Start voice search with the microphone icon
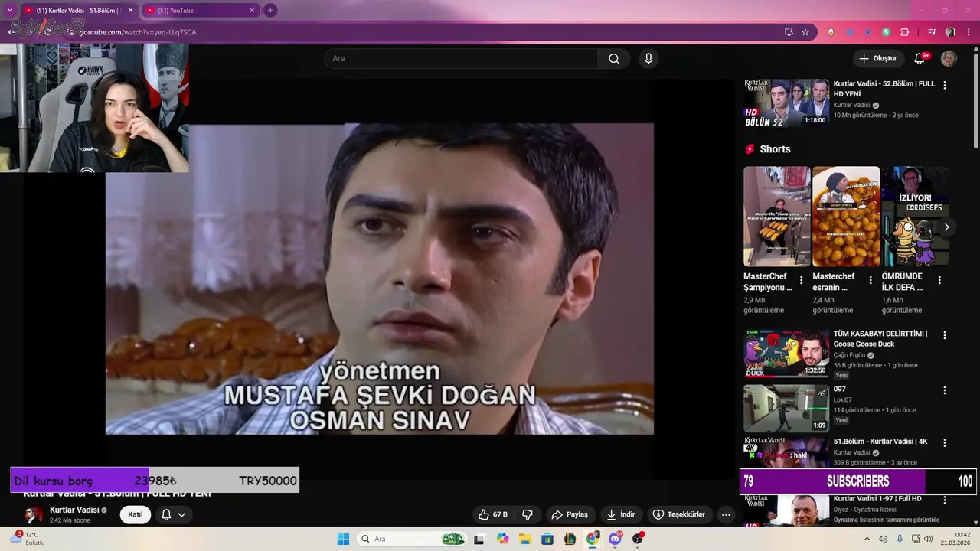 pos(648,59)
